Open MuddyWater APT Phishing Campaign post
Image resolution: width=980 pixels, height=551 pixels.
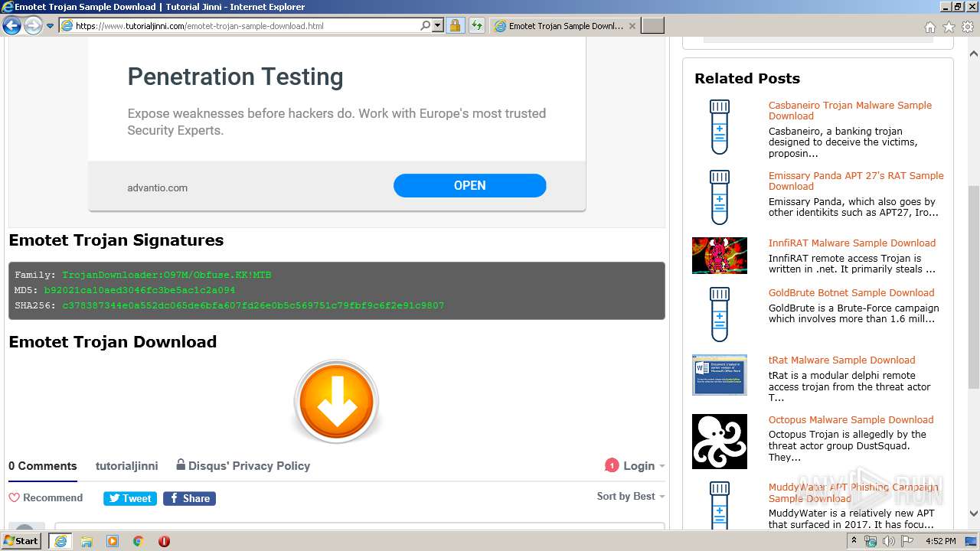pos(853,493)
